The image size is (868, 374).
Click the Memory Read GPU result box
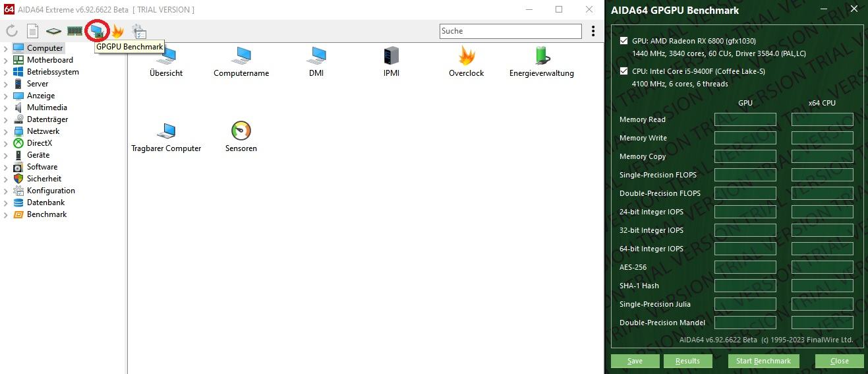[745, 119]
